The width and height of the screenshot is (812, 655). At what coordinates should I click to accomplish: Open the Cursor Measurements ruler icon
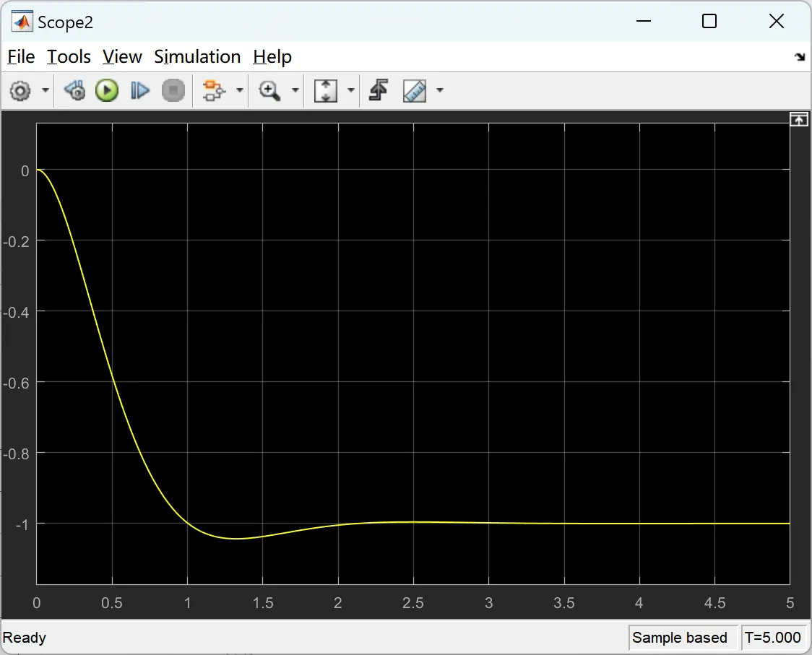pos(414,90)
